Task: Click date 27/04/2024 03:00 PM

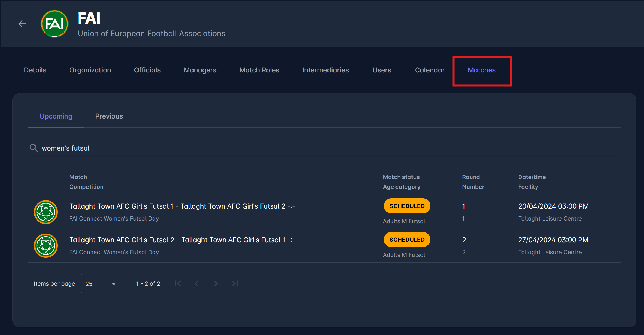Action: click(553, 240)
